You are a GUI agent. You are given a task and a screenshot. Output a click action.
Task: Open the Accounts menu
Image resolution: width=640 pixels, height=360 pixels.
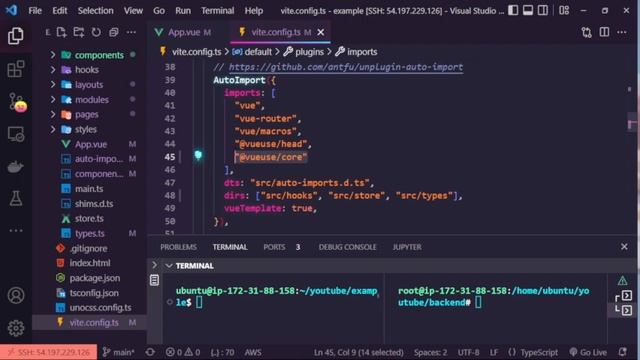point(16,295)
